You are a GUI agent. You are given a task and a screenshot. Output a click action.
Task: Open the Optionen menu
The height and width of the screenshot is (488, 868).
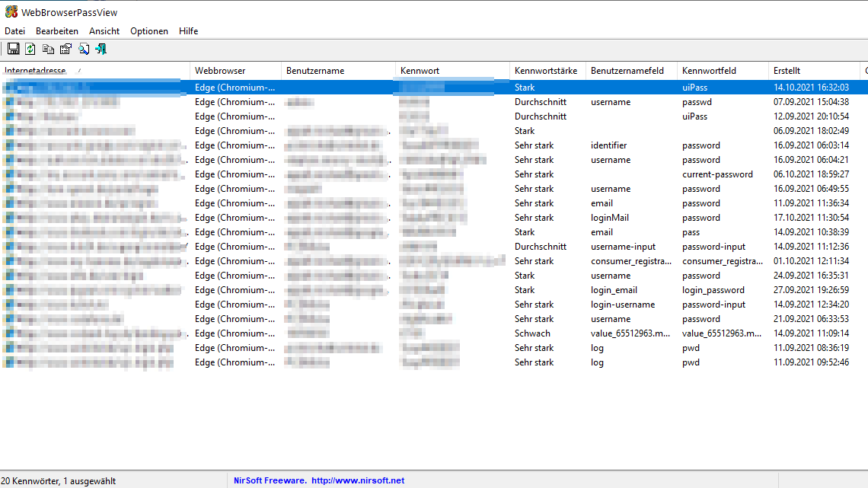tap(149, 31)
